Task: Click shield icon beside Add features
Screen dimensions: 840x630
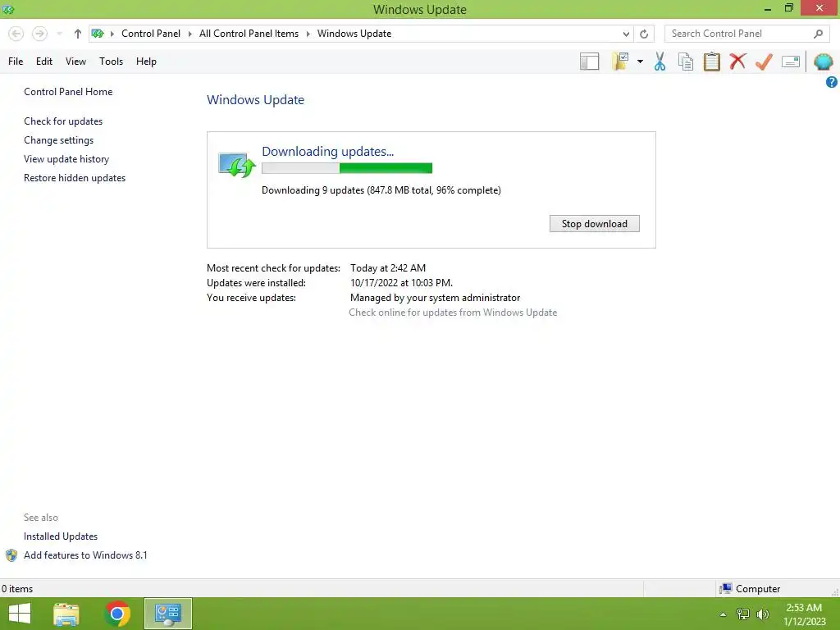Action: click(x=11, y=555)
